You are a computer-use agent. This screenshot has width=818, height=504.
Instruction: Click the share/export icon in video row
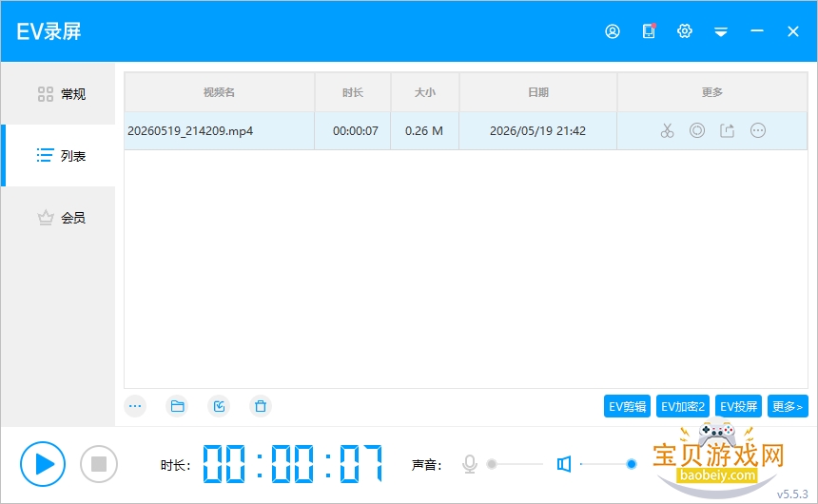pyautogui.click(x=728, y=130)
